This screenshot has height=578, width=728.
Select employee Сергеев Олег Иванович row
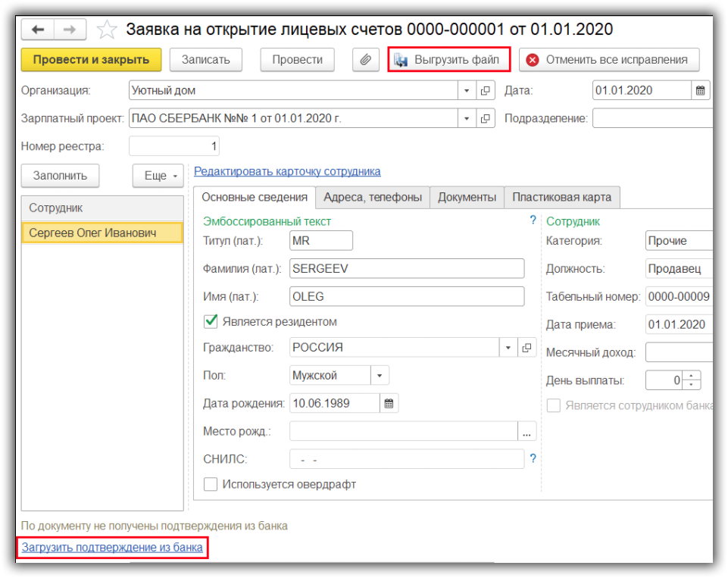tap(102, 233)
